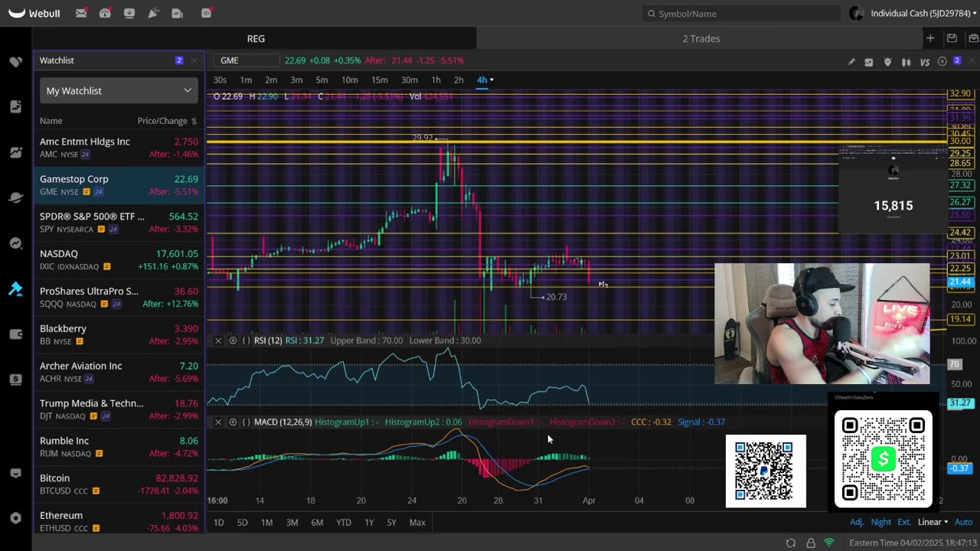This screenshot has width=980, height=551.
Task: Click the download tray icon in top bar
Action: click(x=129, y=13)
